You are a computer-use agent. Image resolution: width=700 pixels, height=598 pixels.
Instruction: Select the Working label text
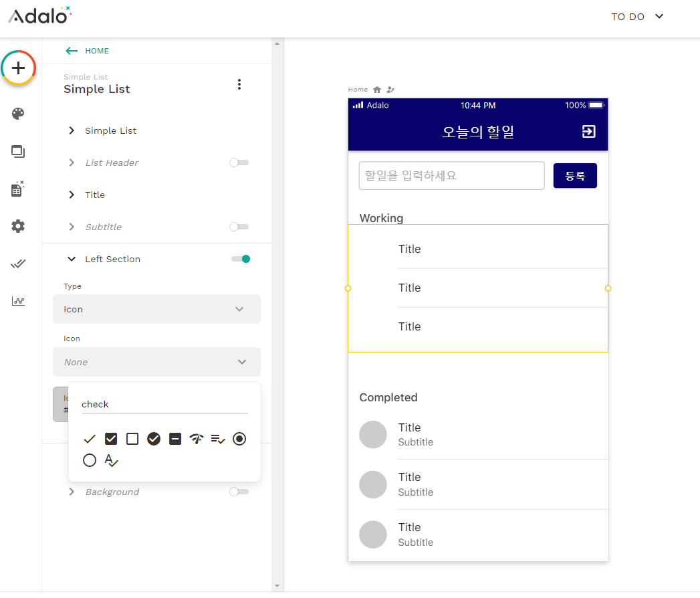tap(381, 218)
